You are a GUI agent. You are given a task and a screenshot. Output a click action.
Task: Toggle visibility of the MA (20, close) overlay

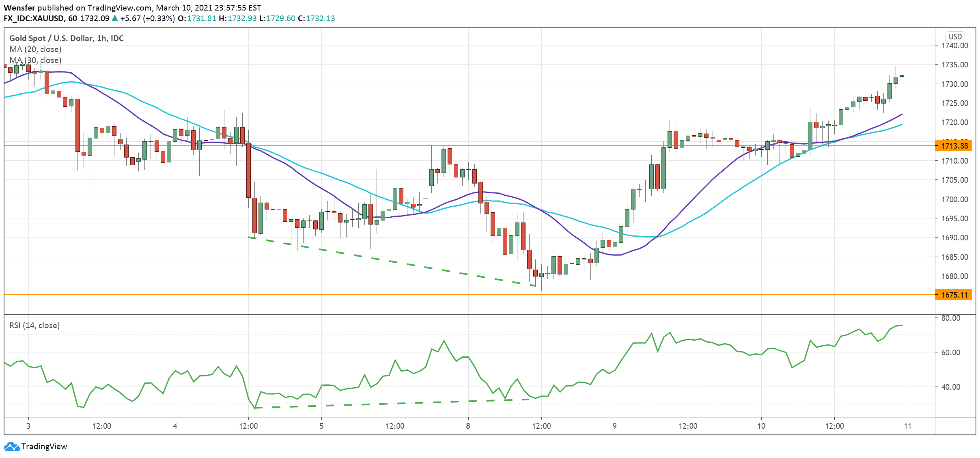pos(35,49)
